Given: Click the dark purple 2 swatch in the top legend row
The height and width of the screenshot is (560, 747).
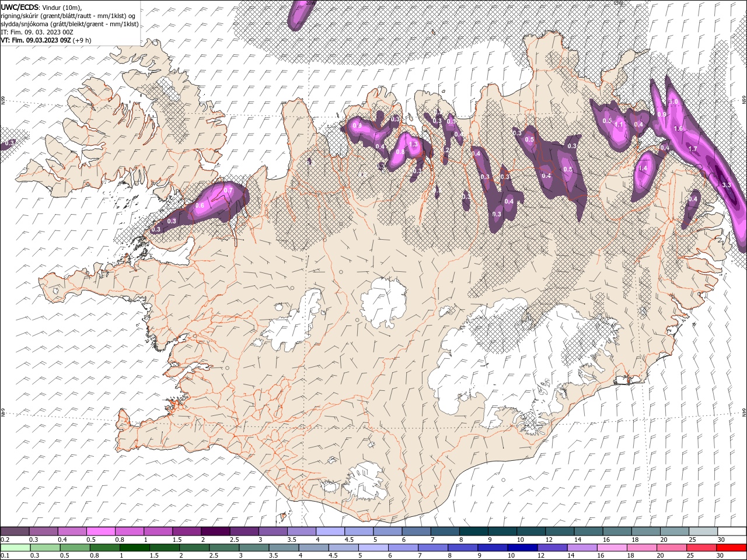Looking at the screenshot, I should [x=215, y=531].
